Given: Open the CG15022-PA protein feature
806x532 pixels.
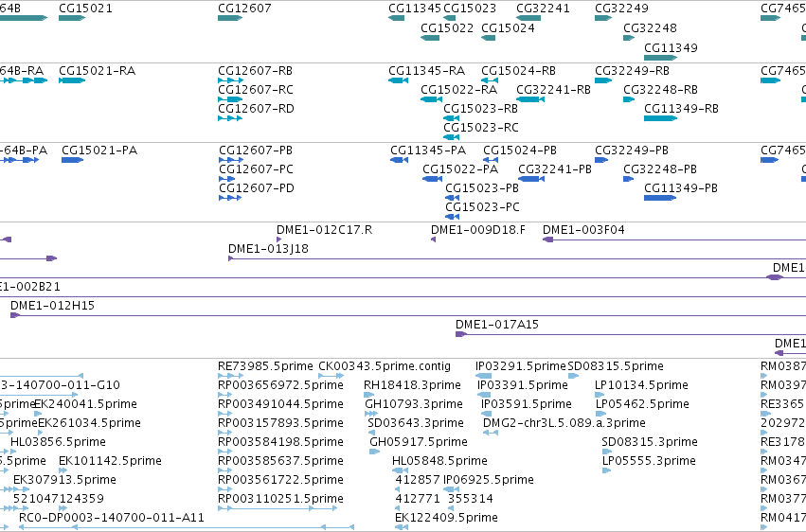Looking at the screenshot, I should coord(432,179).
